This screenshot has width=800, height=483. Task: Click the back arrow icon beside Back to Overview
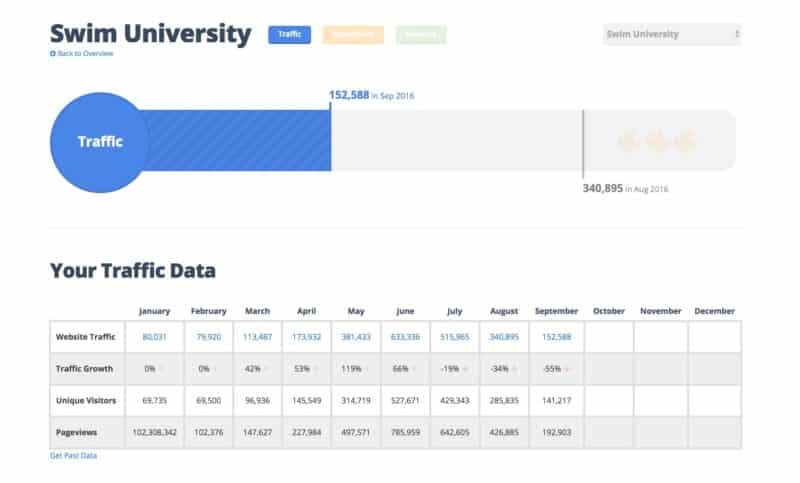[53, 54]
